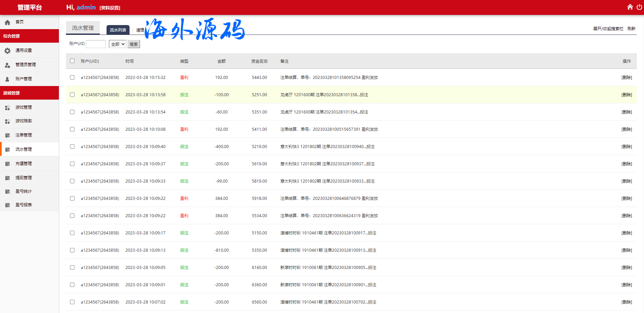Click the icon beside 盈亏统计
Viewport: 644px width, 313px height.
pos(7,192)
